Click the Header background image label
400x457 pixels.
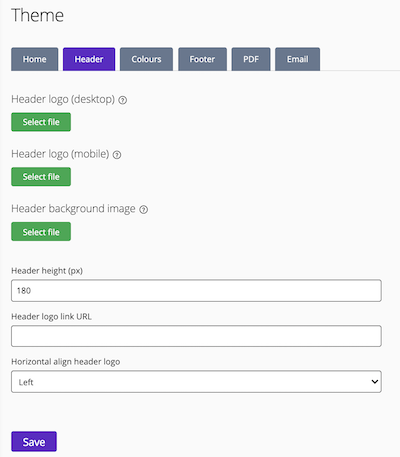coord(73,209)
